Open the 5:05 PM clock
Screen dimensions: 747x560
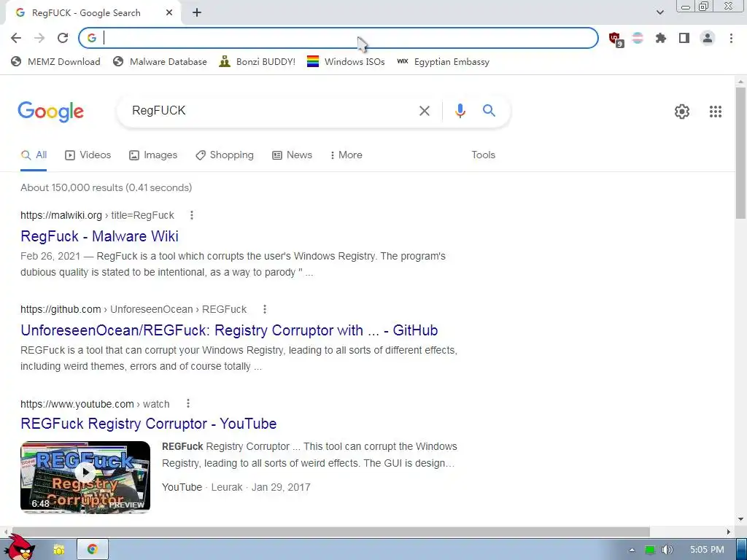click(x=707, y=550)
